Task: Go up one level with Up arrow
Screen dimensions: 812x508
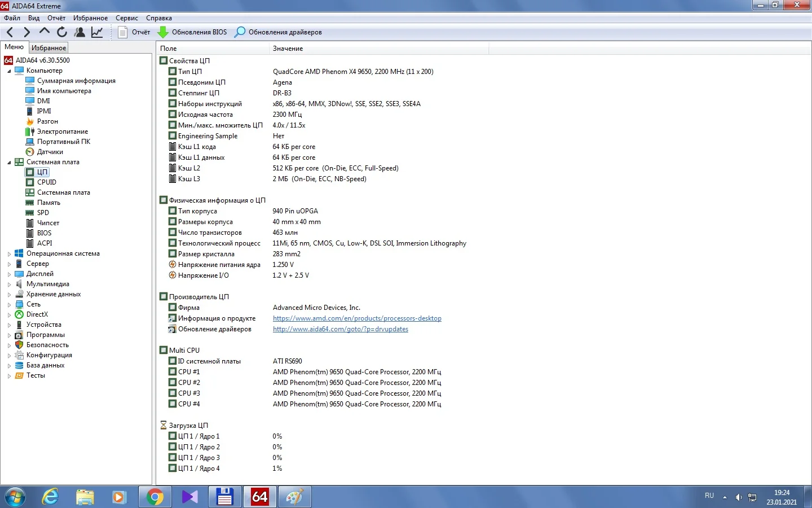Action: coord(45,32)
